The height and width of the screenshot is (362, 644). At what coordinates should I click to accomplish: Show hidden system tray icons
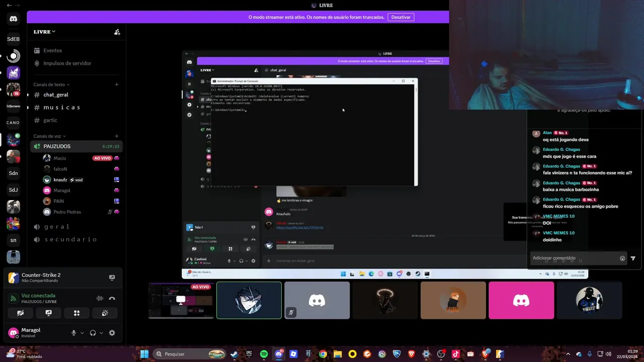(569, 354)
